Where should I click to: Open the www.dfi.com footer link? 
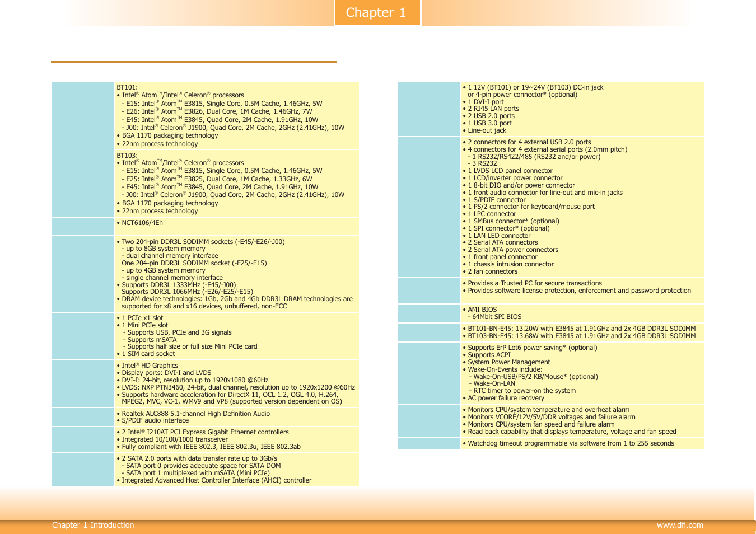click(x=680, y=525)
